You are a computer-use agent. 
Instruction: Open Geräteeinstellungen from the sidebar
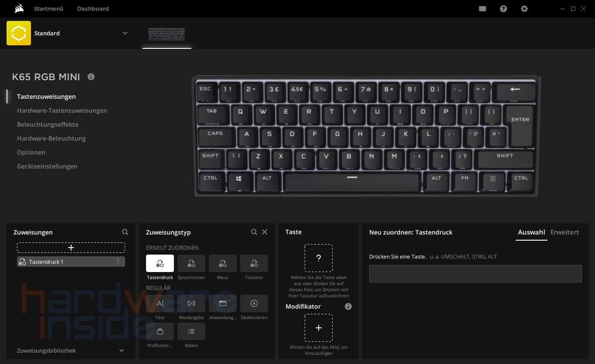pos(47,166)
